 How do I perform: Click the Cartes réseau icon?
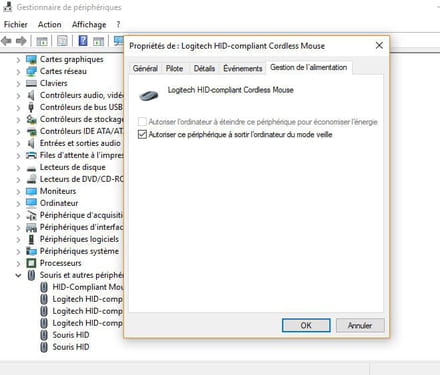pyautogui.click(x=31, y=71)
